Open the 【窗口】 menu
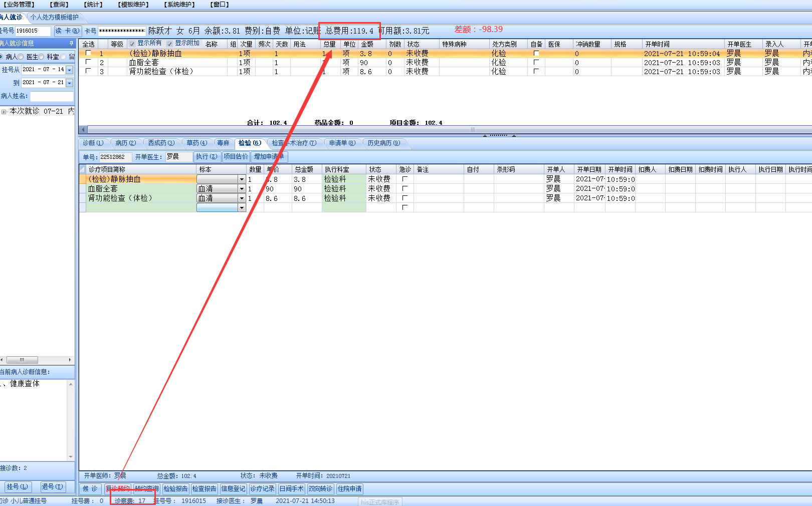 coord(220,5)
